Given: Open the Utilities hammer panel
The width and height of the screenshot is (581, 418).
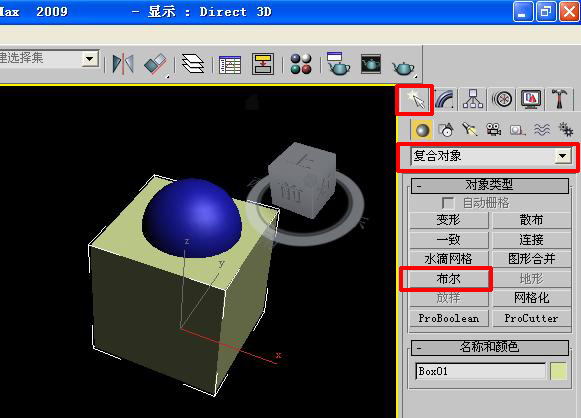Looking at the screenshot, I should point(559,99).
